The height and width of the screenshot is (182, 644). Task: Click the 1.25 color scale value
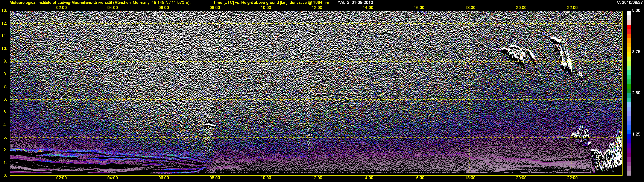tap(636, 134)
